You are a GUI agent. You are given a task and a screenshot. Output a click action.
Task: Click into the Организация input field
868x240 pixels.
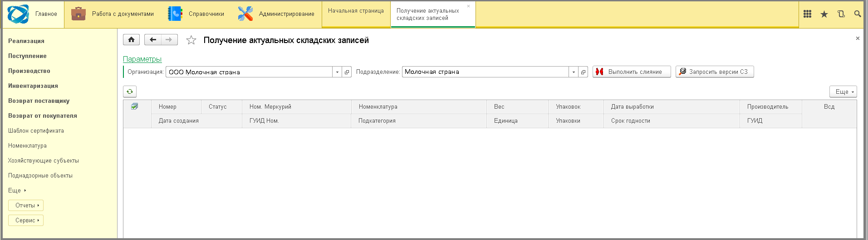[x=249, y=72]
